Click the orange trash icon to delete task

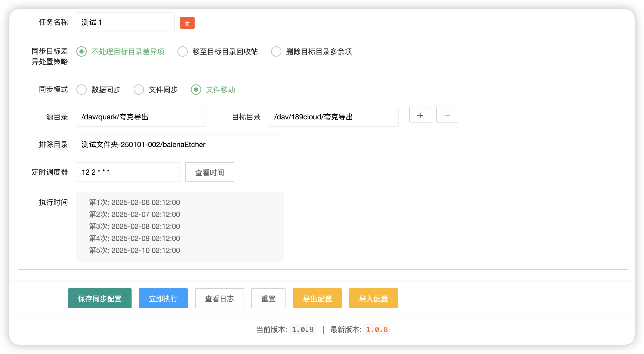point(187,23)
